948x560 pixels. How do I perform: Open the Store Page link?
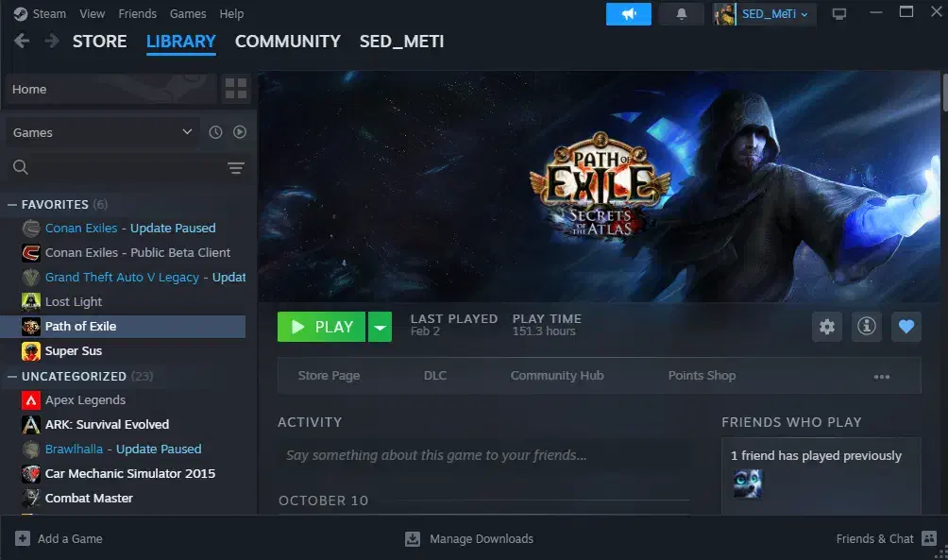329,376
